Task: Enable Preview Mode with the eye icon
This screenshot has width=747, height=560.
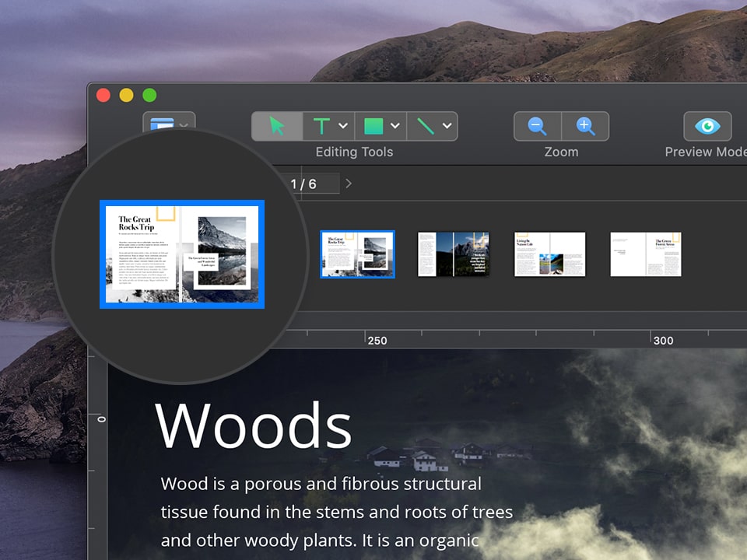Action: (x=707, y=126)
